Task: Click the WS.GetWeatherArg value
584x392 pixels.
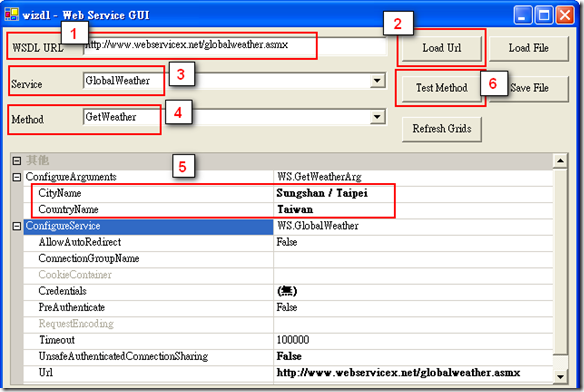Action: point(319,177)
